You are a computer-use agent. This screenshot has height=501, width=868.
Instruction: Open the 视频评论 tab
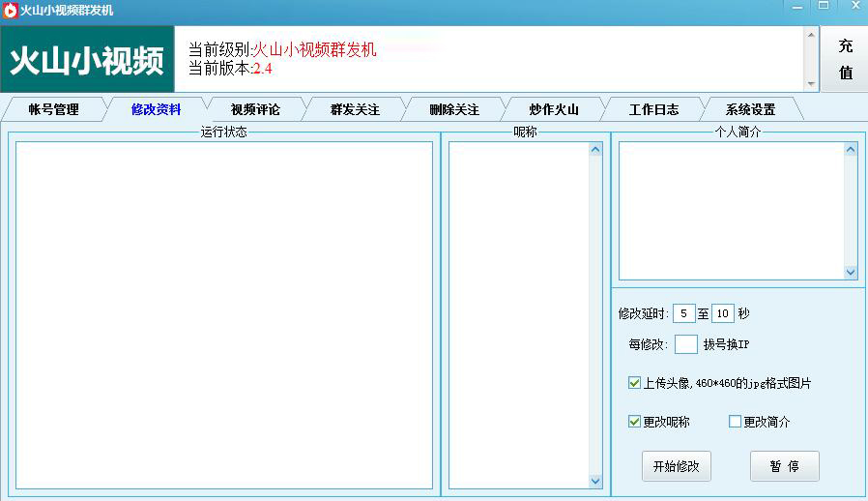255,109
